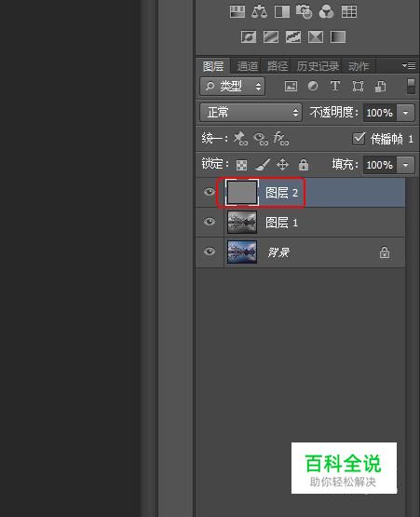Screen dimensions: 420x517
Task: Switch to the 动作 tab
Action: pos(359,66)
